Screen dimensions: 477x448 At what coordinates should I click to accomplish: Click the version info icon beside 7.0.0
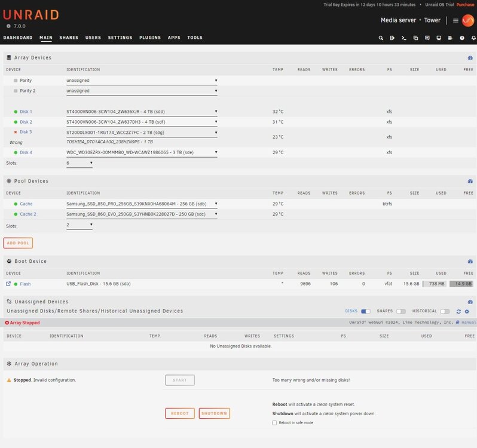(x=8, y=26)
